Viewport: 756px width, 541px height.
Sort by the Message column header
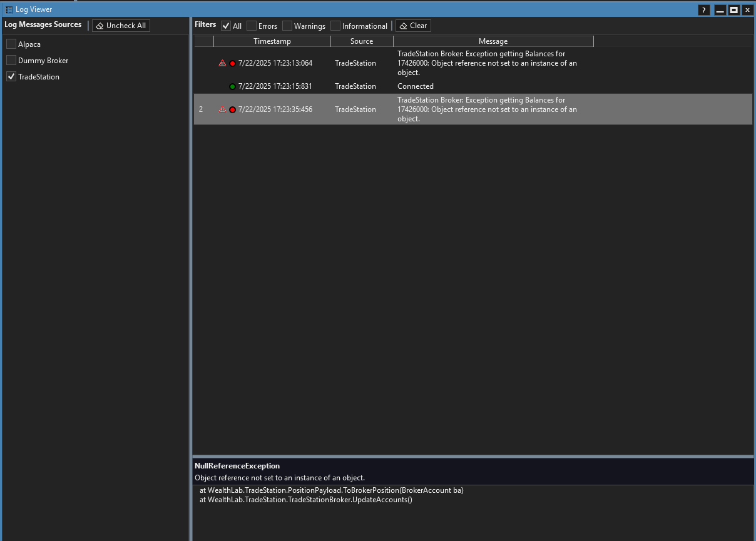(x=493, y=41)
